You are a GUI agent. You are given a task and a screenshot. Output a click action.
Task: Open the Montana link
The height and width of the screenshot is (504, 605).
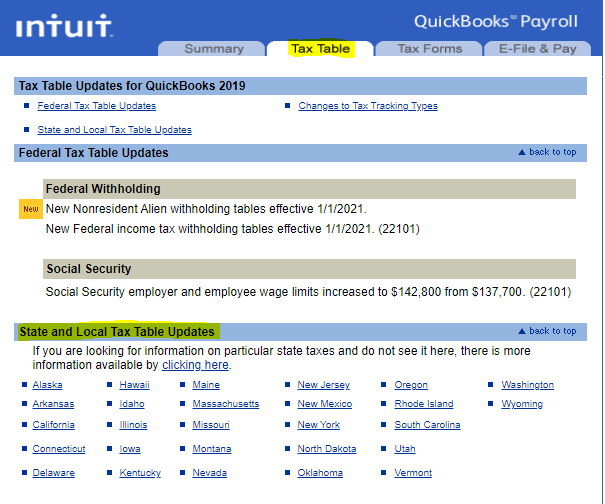coord(212,449)
